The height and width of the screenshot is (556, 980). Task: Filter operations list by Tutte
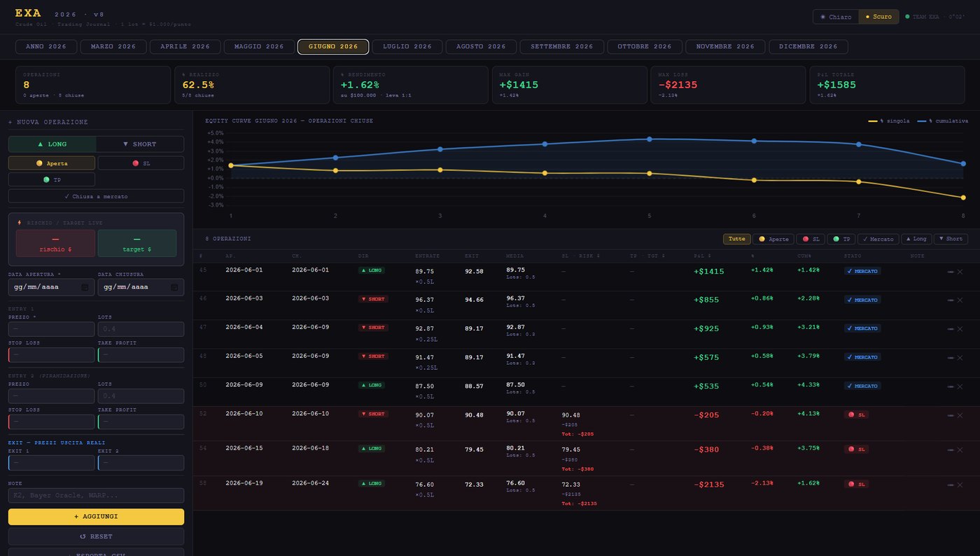click(737, 239)
